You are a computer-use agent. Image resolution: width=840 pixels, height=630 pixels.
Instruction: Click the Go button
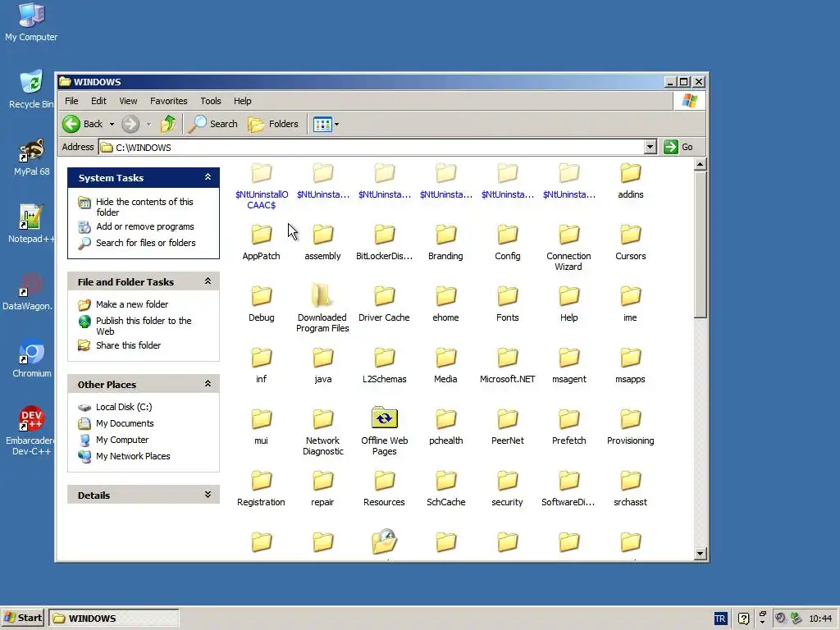[x=678, y=147]
